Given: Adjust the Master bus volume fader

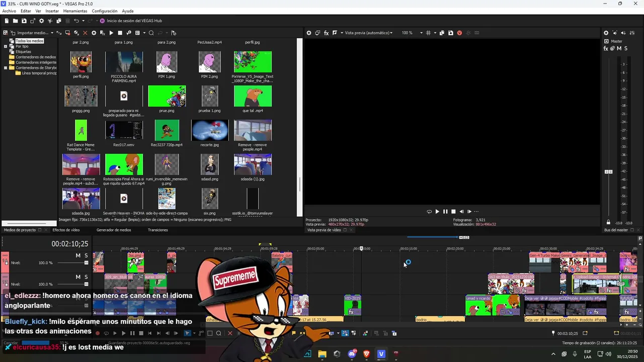Looking at the screenshot, I should 608,172.
